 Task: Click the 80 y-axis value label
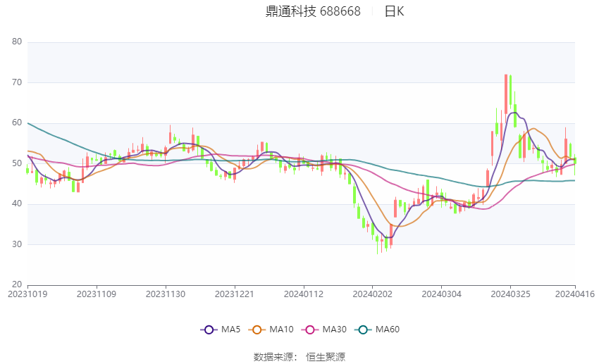click(17, 42)
